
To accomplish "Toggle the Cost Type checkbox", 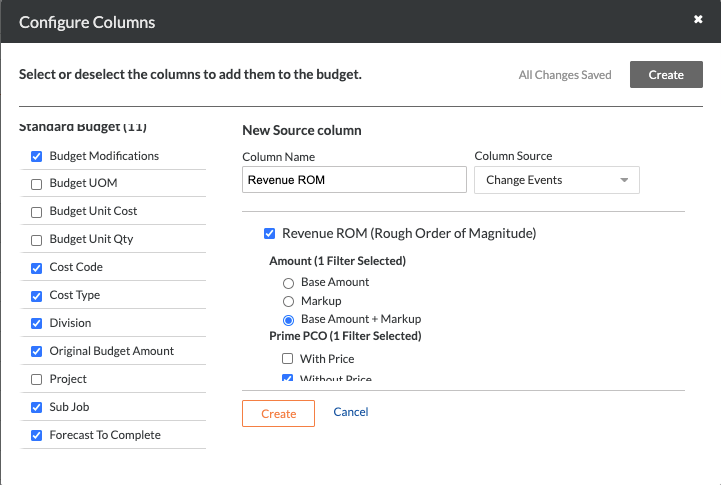I will pyautogui.click(x=37, y=296).
